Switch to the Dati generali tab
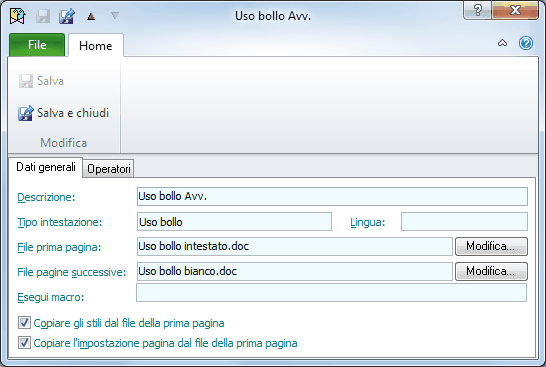This screenshot has width=546, height=367. (x=46, y=167)
